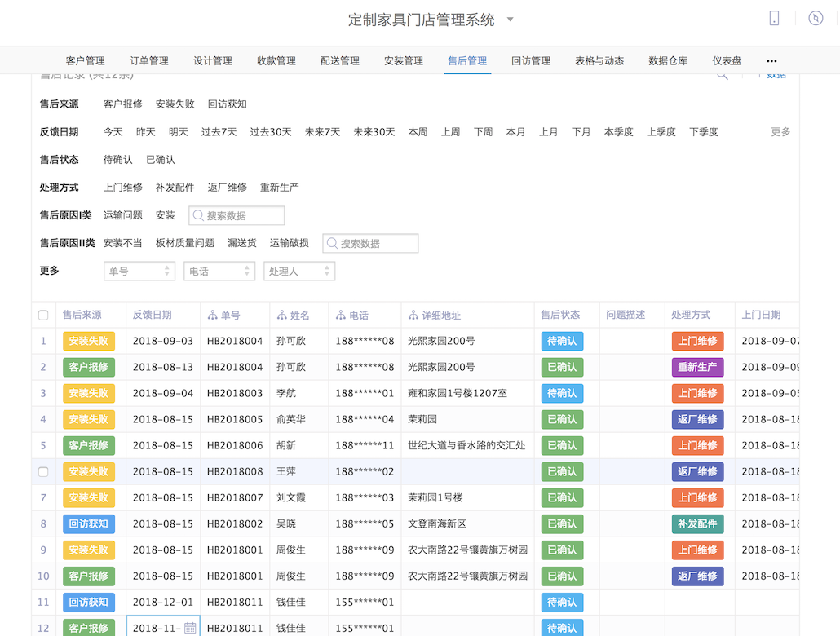
Task: Filter 售后原因II类 by 漏送货
Action: tap(242, 243)
